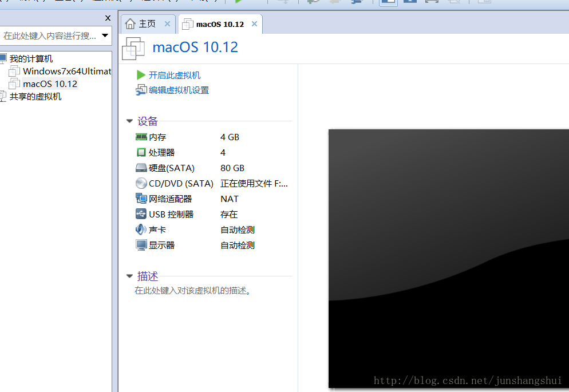Screen dimensions: 569x392
Task: Click the processor count value 4
Action: point(223,152)
